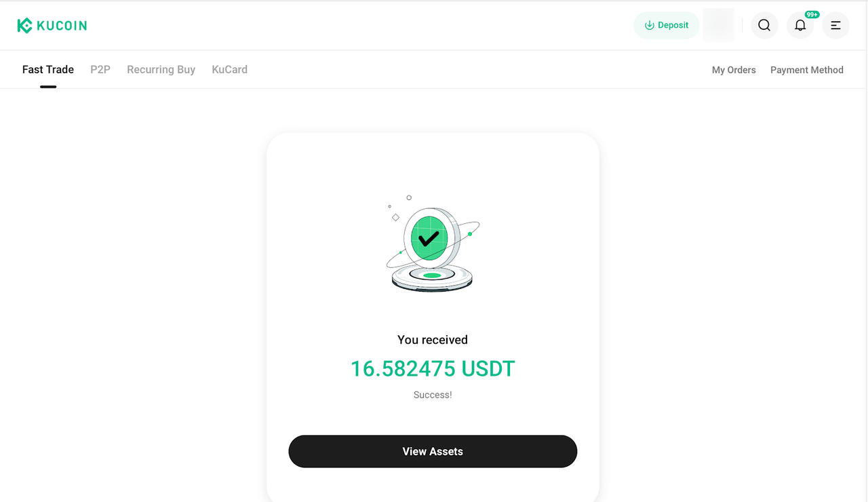Open the My Orders link

734,70
